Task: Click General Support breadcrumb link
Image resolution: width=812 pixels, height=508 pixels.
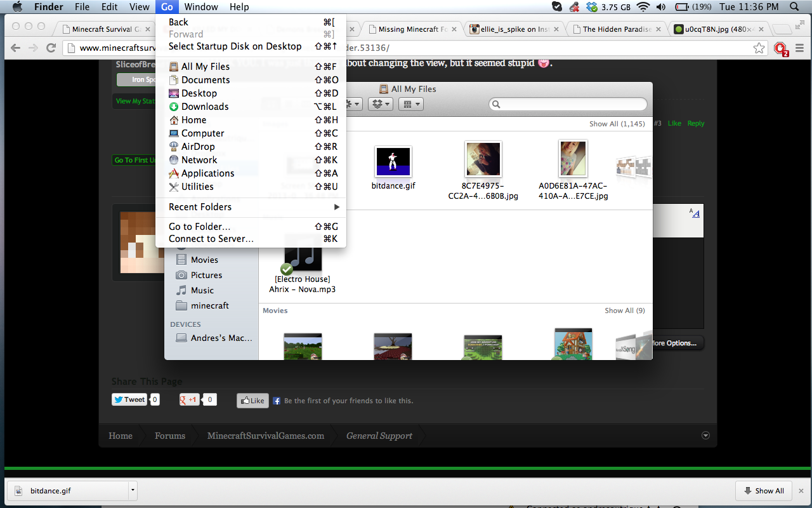Action: (379, 436)
